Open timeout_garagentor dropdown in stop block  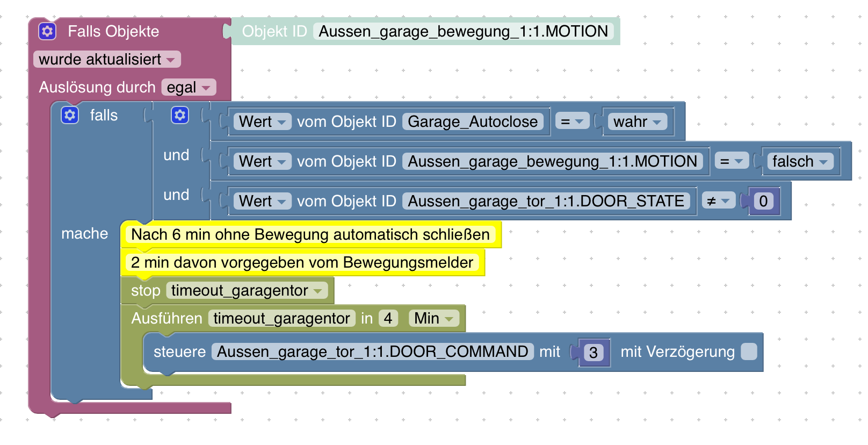point(247,290)
